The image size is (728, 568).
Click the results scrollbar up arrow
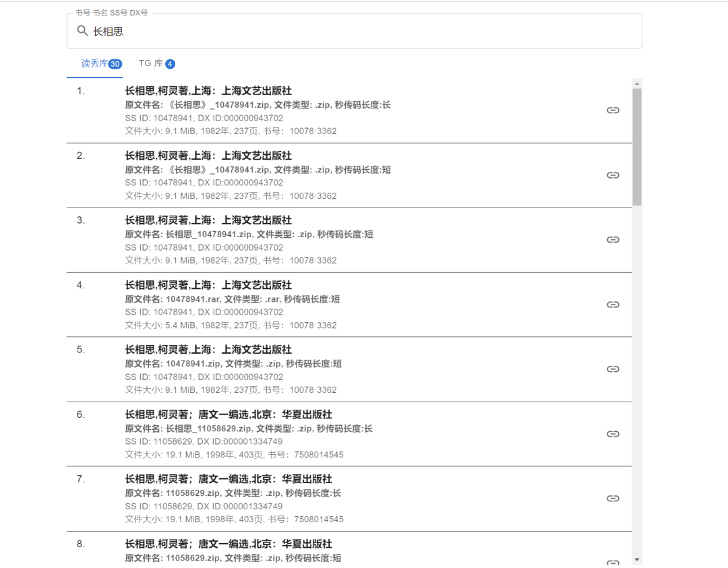coord(637,84)
